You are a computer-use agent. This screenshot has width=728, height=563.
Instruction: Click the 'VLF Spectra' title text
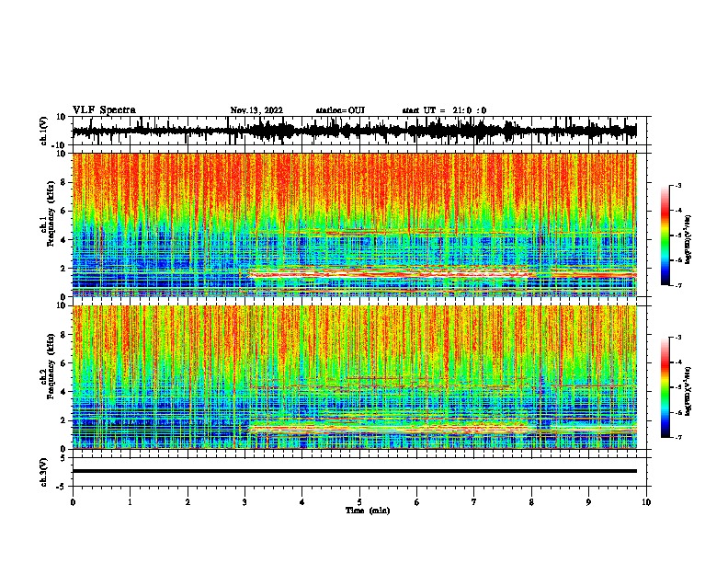pyautogui.click(x=104, y=110)
